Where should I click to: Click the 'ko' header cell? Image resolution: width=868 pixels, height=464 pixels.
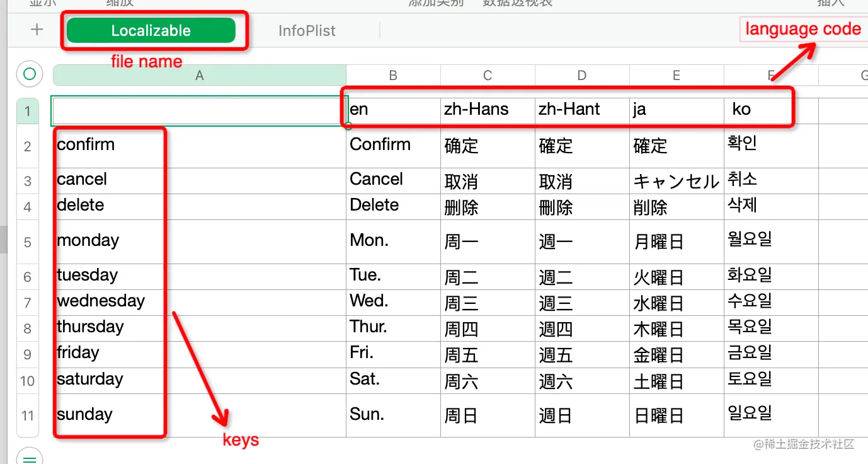point(771,111)
